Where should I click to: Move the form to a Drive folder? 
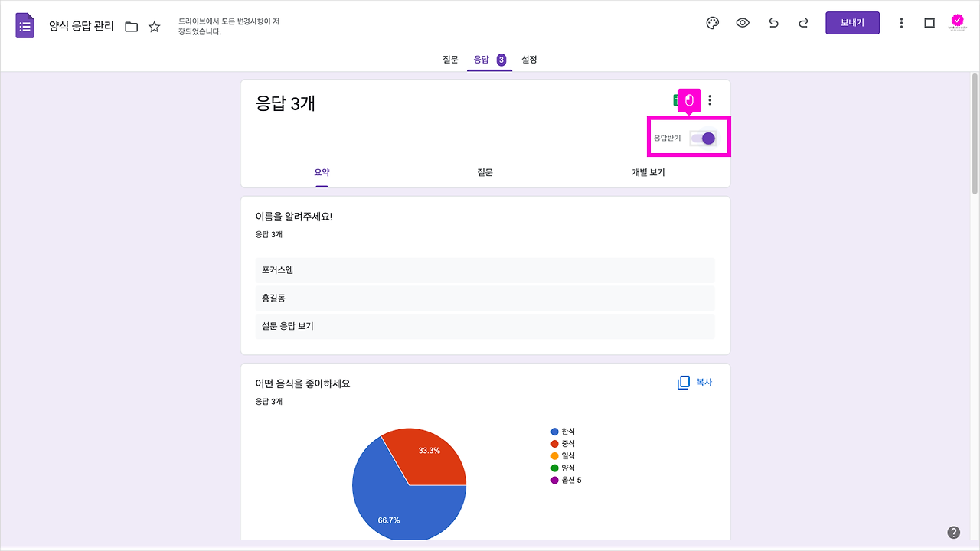coord(131,25)
